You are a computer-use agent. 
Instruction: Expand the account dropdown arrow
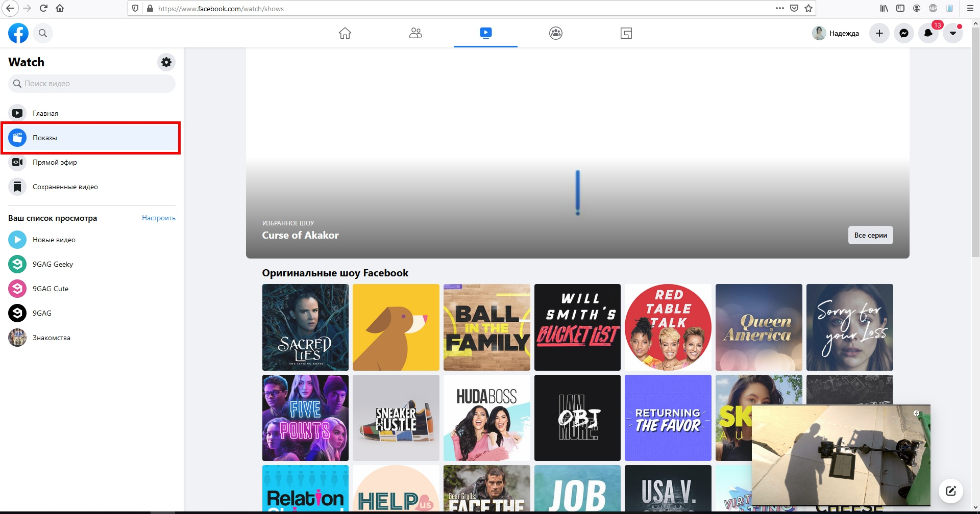coord(952,33)
